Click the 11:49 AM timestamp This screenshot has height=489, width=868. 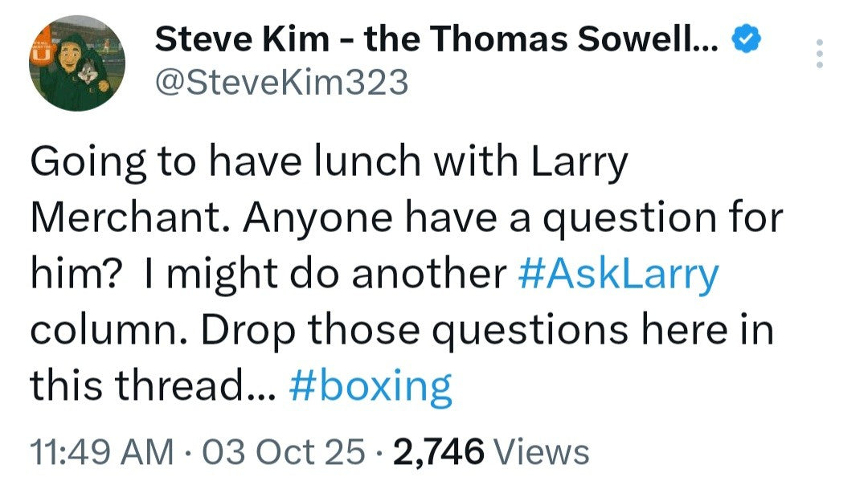point(102,453)
